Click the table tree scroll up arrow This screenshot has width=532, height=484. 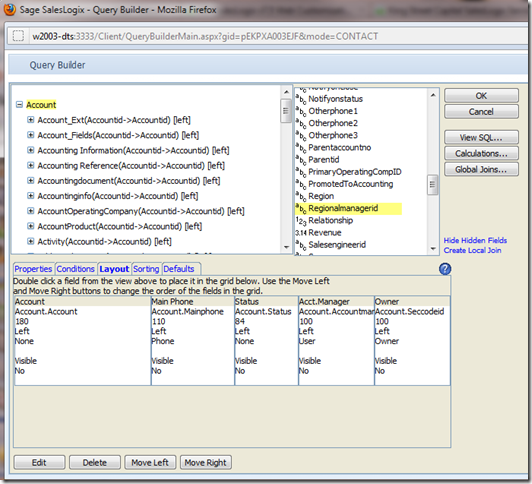(286, 92)
